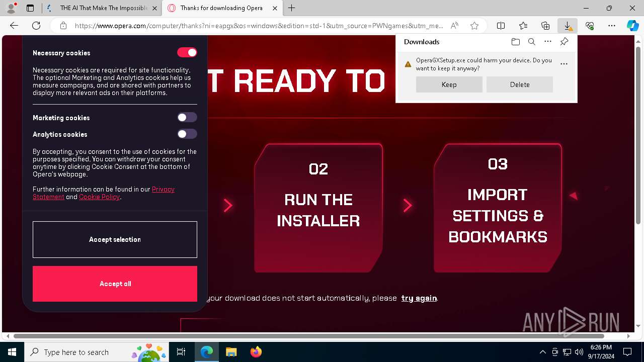Open the Favorites list
Image resolution: width=644 pixels, height=362 pixels.
(x=523, y=26)
